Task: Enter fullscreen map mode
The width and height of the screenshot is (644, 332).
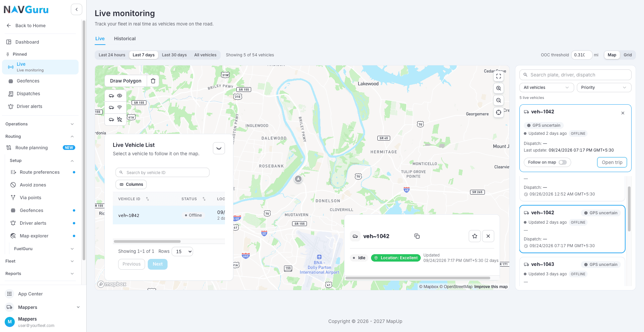Action: [499, 76]
